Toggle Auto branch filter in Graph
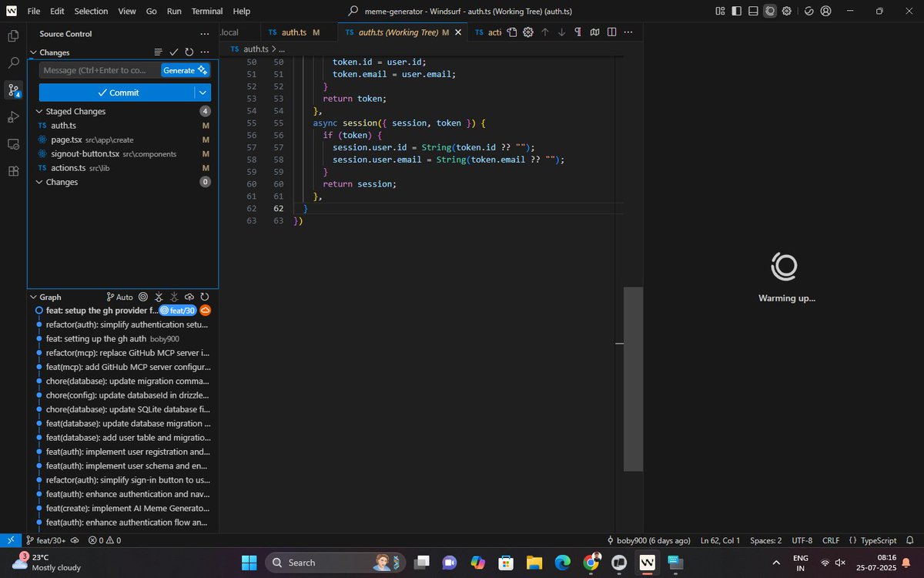This screenshot has width=924, height=578. pyautogui.click(x=119, y=297)
